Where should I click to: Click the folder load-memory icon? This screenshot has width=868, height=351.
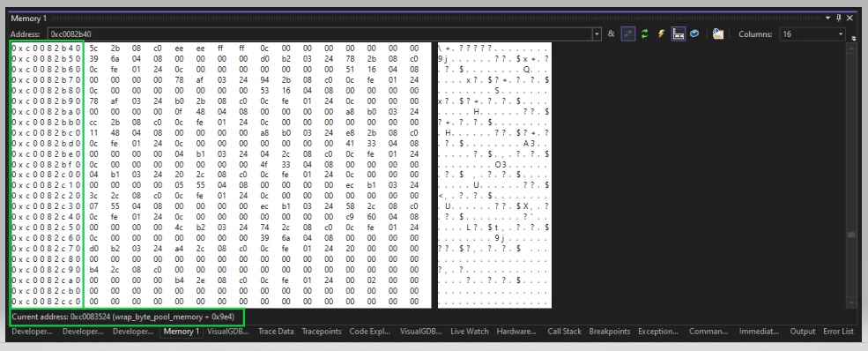(718, 34)
